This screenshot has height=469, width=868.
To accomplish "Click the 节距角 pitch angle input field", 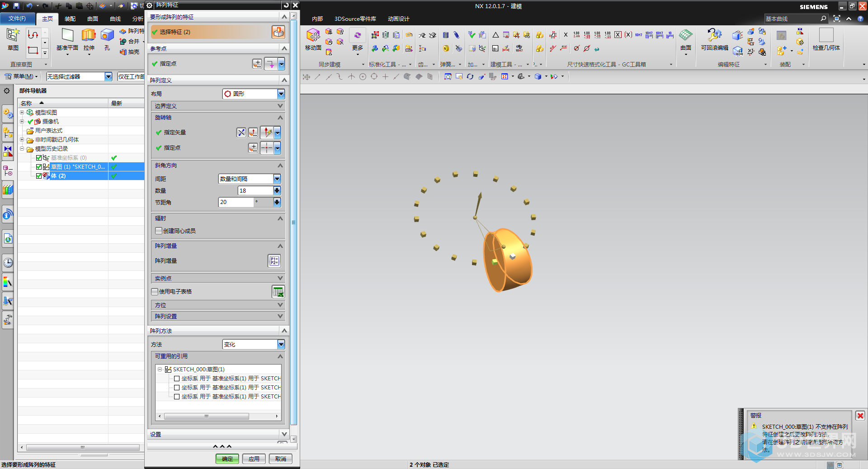I will pyautogui.click(x=236, y=202).
